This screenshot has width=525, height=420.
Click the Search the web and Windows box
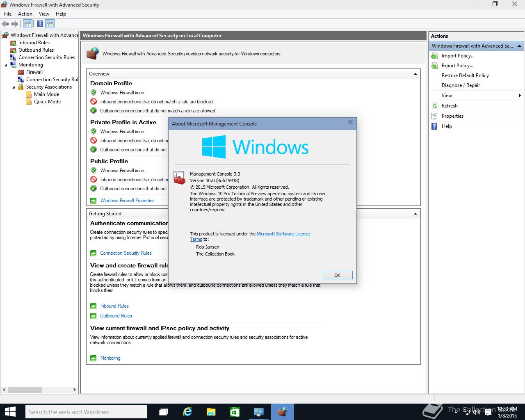pos(86,412)
